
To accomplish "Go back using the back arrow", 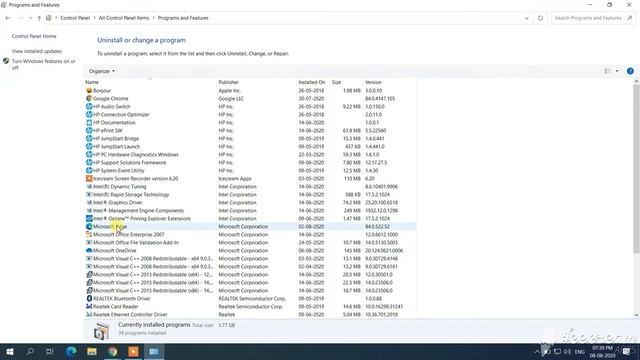I will (x=8, y=18).
